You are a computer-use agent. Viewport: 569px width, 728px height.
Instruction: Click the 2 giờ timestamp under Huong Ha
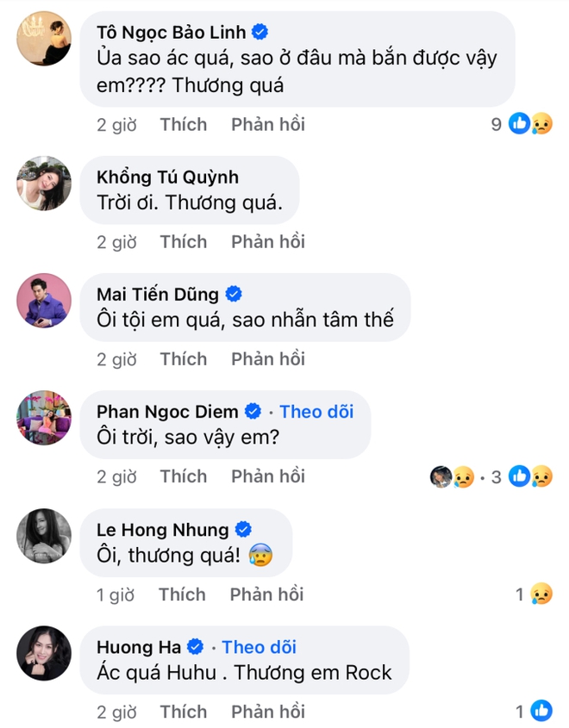(x=116, y=712)
